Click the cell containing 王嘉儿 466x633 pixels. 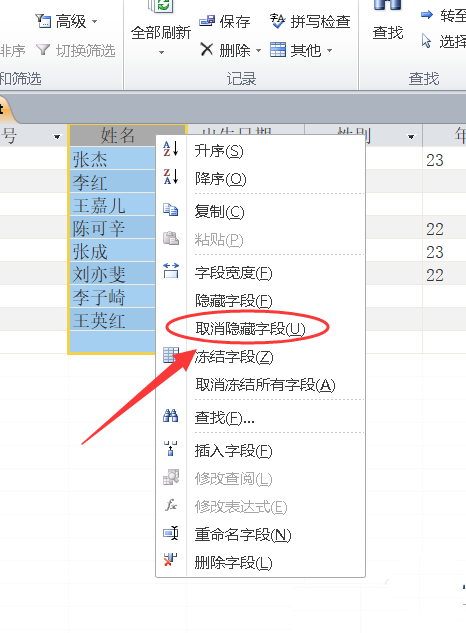tap(112, 205)
